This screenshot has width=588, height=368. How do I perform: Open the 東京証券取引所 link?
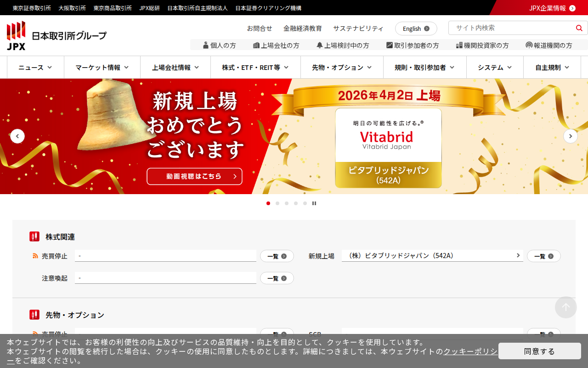[x=32, y=8]
